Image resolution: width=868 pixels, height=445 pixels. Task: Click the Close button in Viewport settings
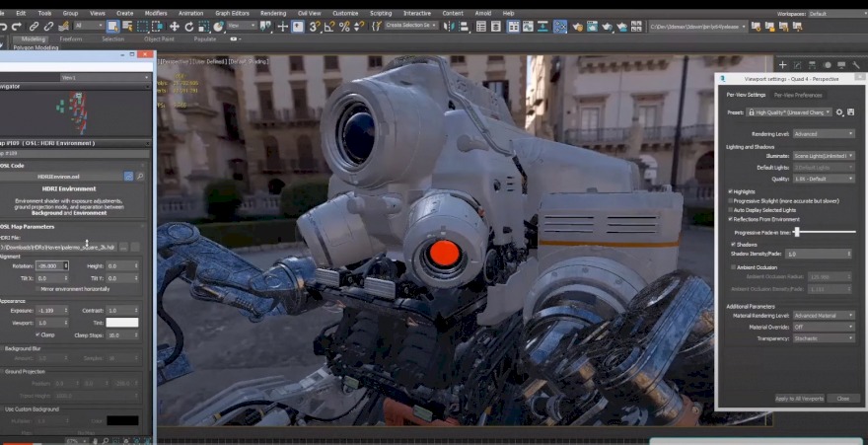[x=841, y=399]
